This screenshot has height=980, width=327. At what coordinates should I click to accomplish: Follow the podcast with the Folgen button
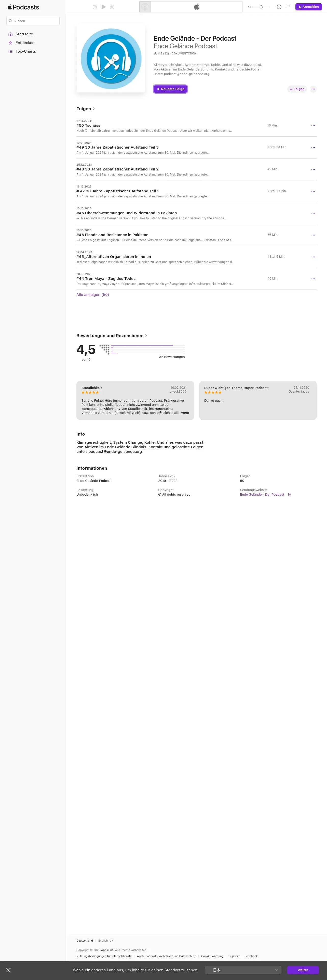[x=297, y=89]
